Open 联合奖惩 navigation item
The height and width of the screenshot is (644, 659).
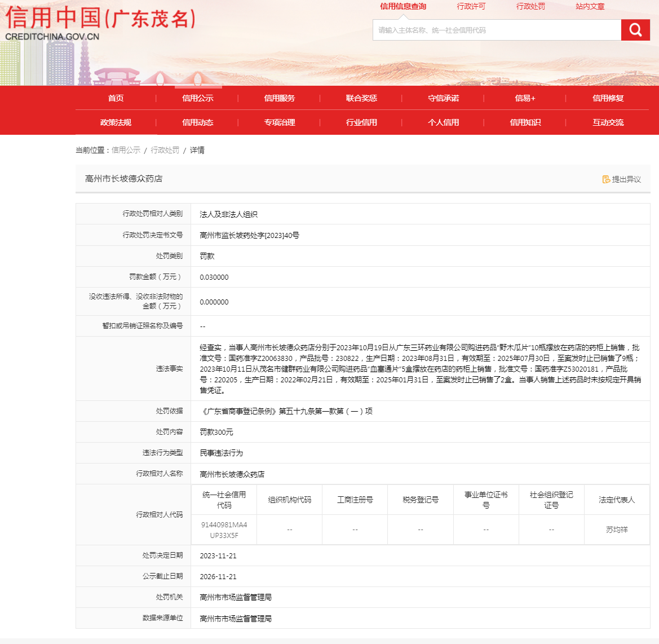[361, 98]
